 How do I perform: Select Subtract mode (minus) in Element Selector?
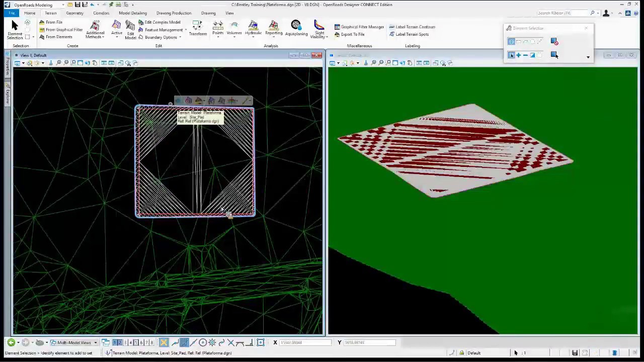tap(525, 55)
